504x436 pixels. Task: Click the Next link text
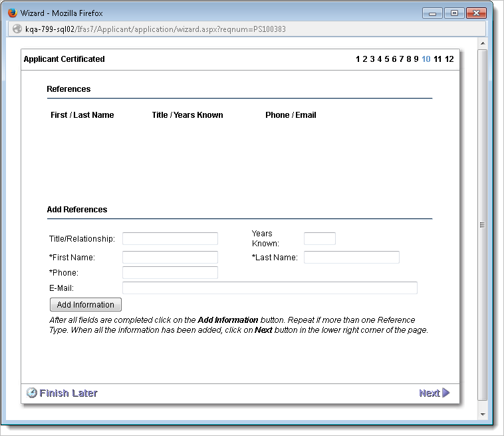(x=429, y=393)
